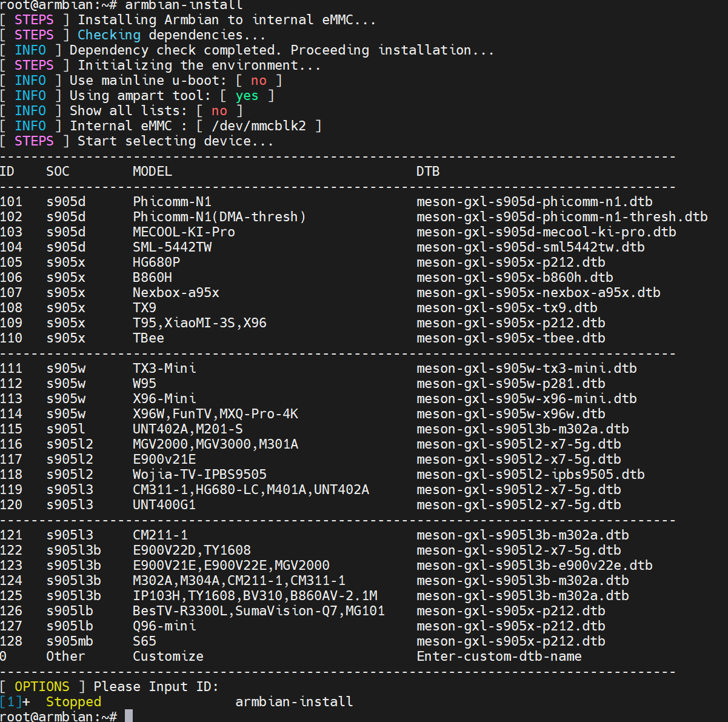Click the "E900V22D,TY1608" model entry
The width and height of the screenshot is (728, 722).
click(192, 550)
